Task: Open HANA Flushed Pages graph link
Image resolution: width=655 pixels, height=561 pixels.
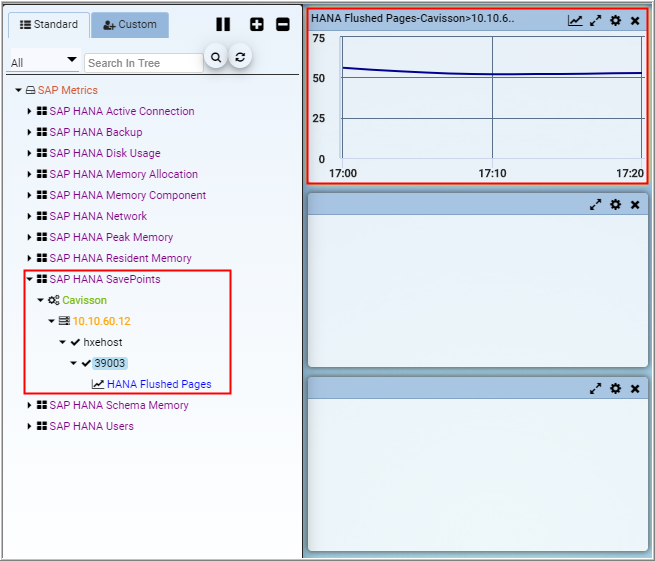Action: tap(159, 384)
